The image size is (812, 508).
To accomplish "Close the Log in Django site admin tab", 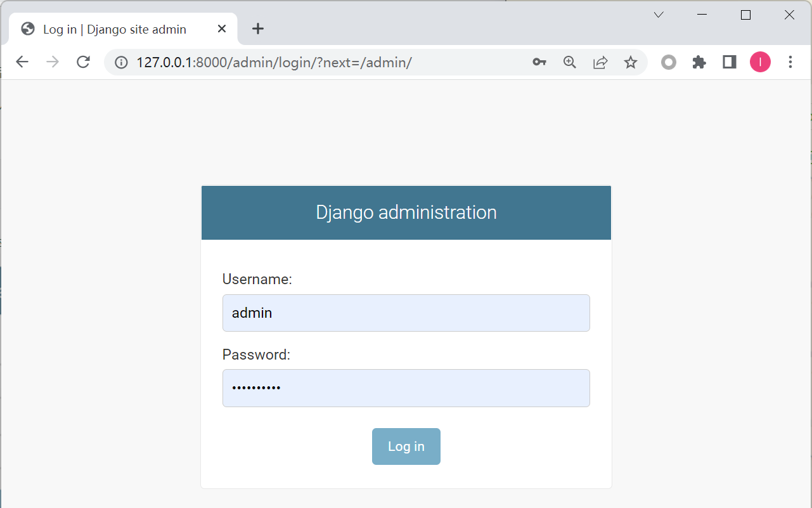I will (222, 29).
